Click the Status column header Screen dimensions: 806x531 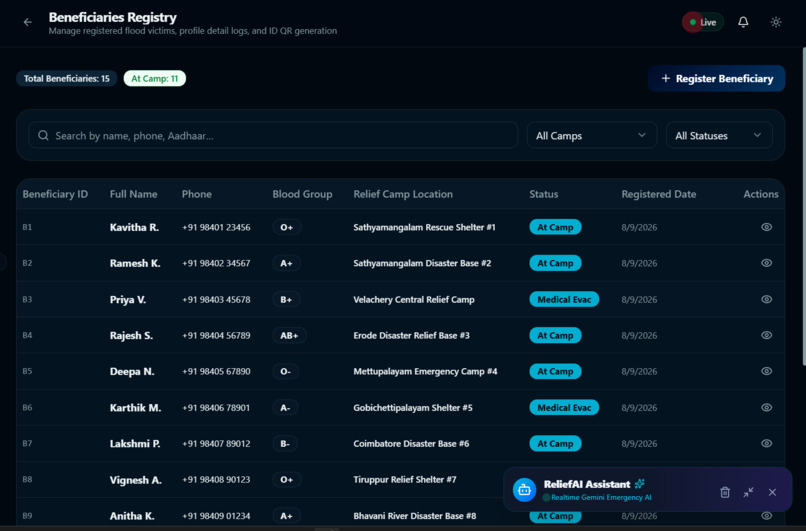pyautogui.click(x=544, y=194)
